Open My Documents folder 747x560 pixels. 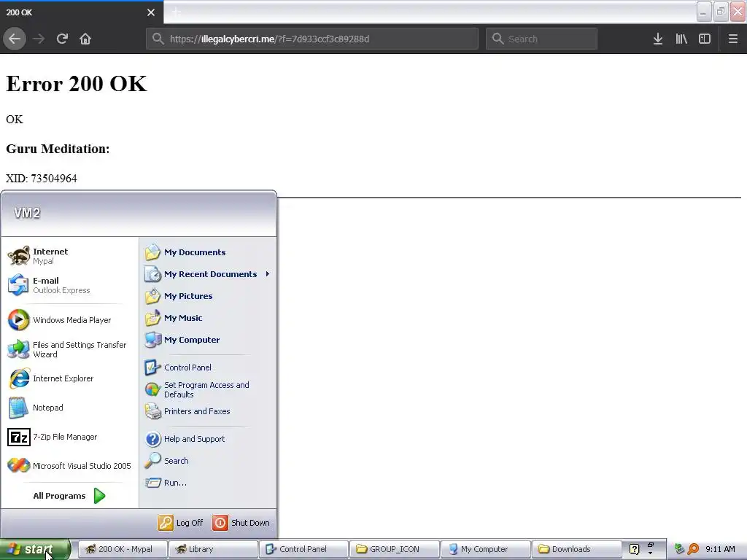(x=208, y=252)
